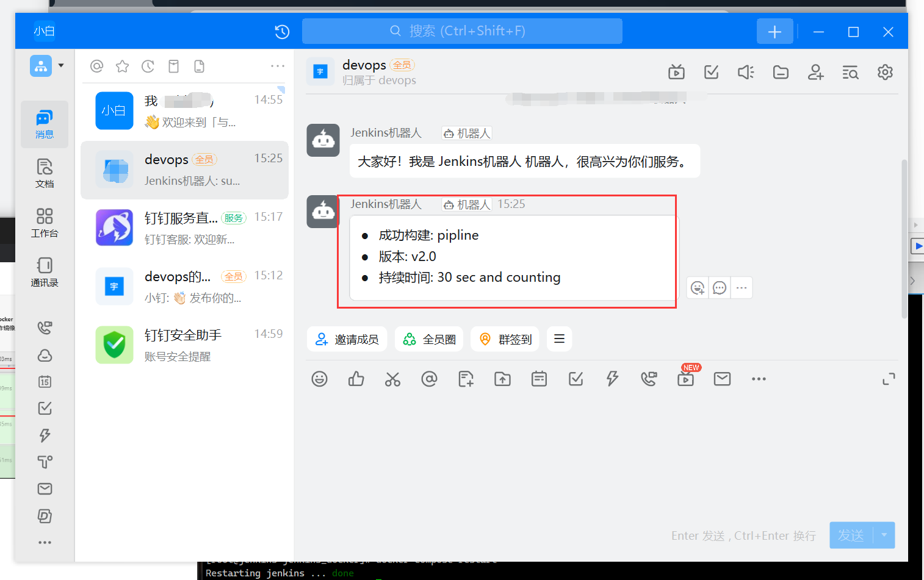This screenshot has width=924, height=580.
Task: Filter conversations by starred favorites
Action: tap(122, 66)
